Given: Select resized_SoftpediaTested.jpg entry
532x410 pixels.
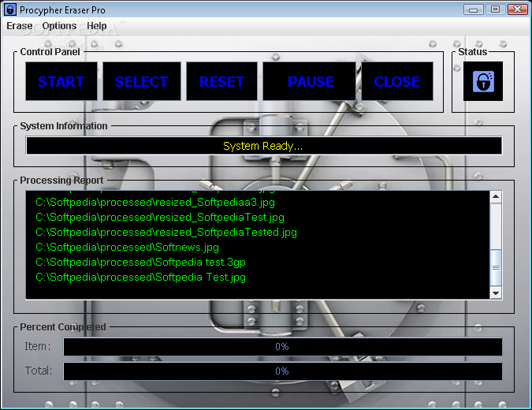Looking at the screenshot, I should (166, 232).
